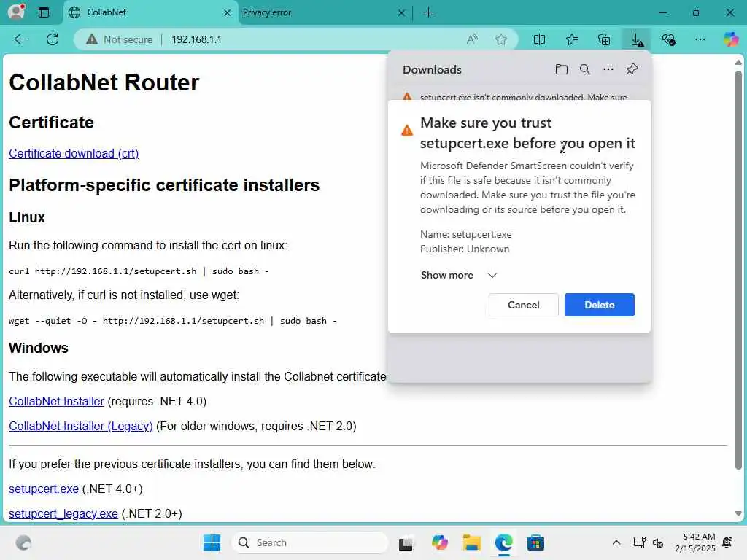Pin the Downloads panel

[632, 69]
